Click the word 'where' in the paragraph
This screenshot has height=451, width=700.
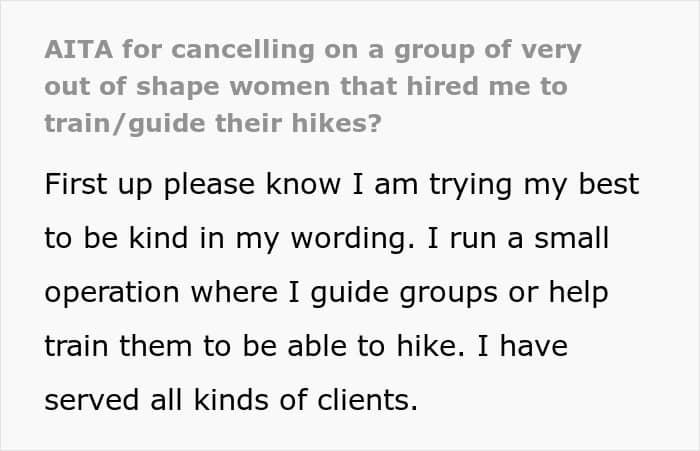(x=234, y=292)
